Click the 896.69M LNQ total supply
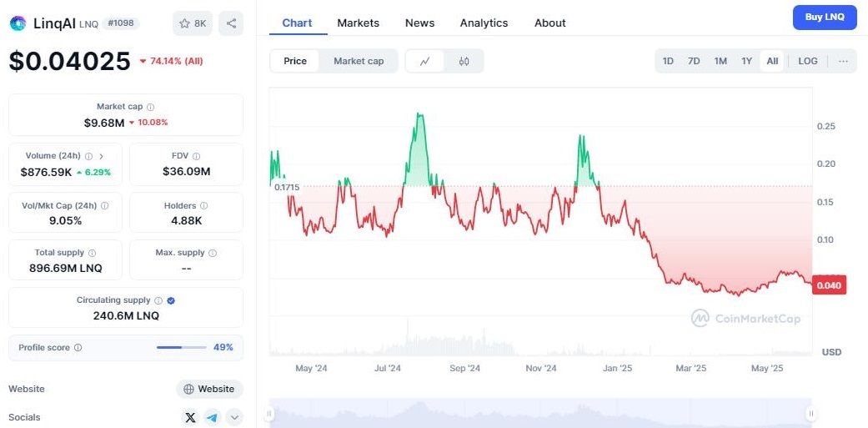Image resolution: width=868 pixels, height=428 pixels. pos(65,269)
